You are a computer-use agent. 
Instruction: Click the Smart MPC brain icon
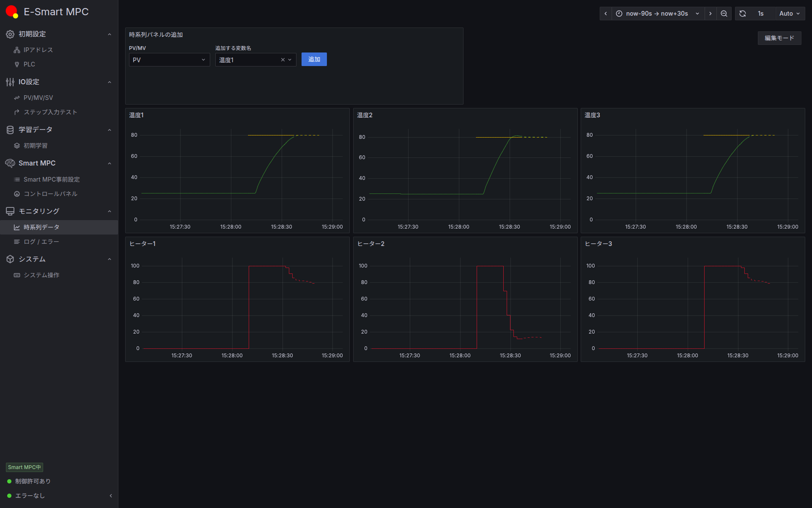[10, 163]
